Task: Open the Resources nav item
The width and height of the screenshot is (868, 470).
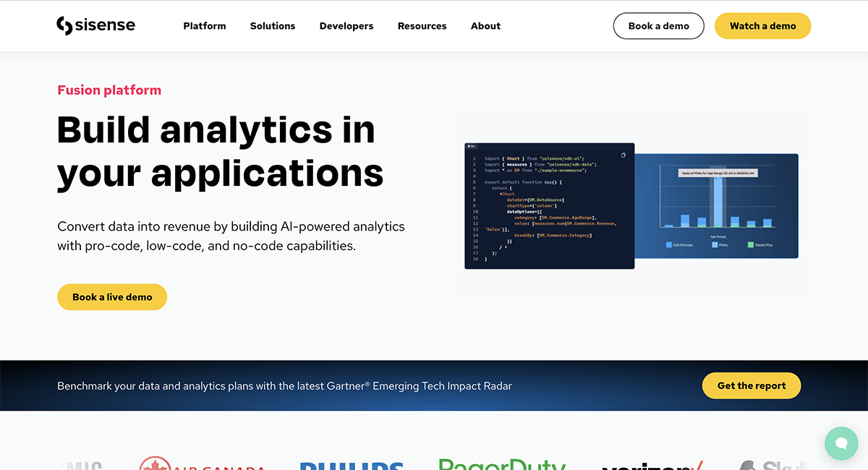Action: (422, 26)
